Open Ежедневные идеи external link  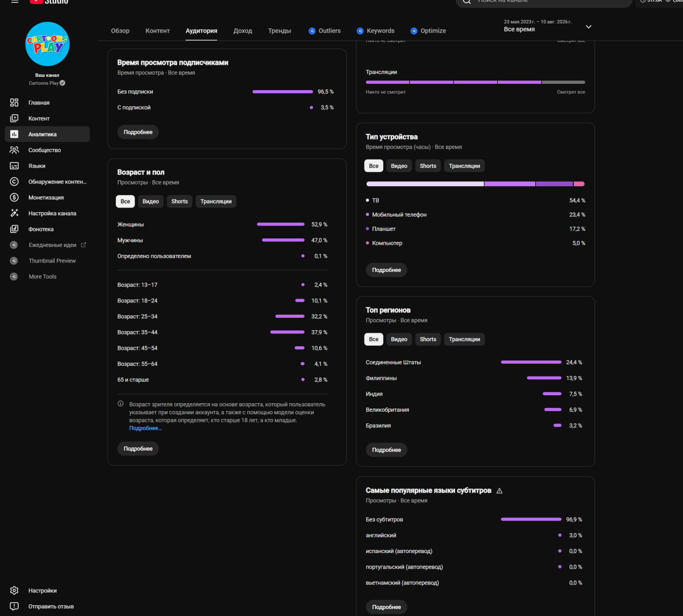point(83,245)
